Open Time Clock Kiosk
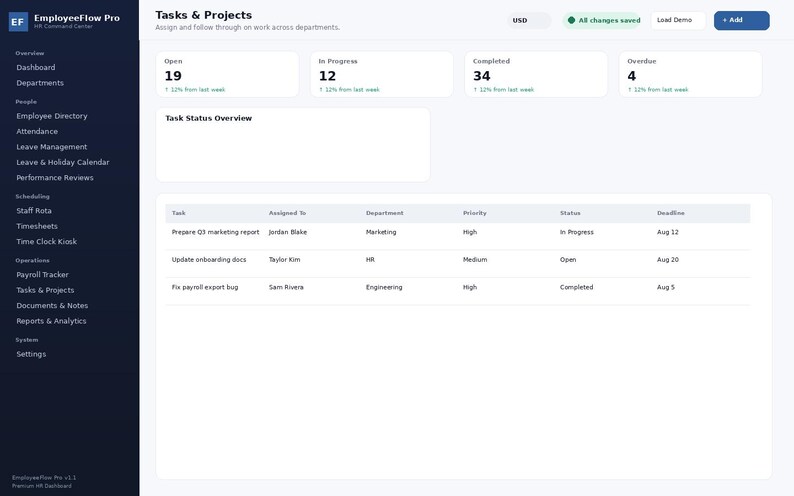This screenshot has width=794, height=496. [x=47, y=241]
